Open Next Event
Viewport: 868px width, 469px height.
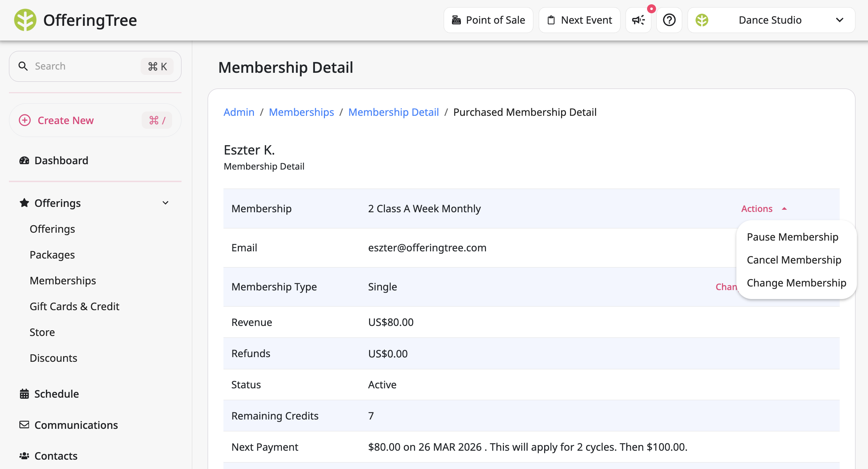pos(579,20)
